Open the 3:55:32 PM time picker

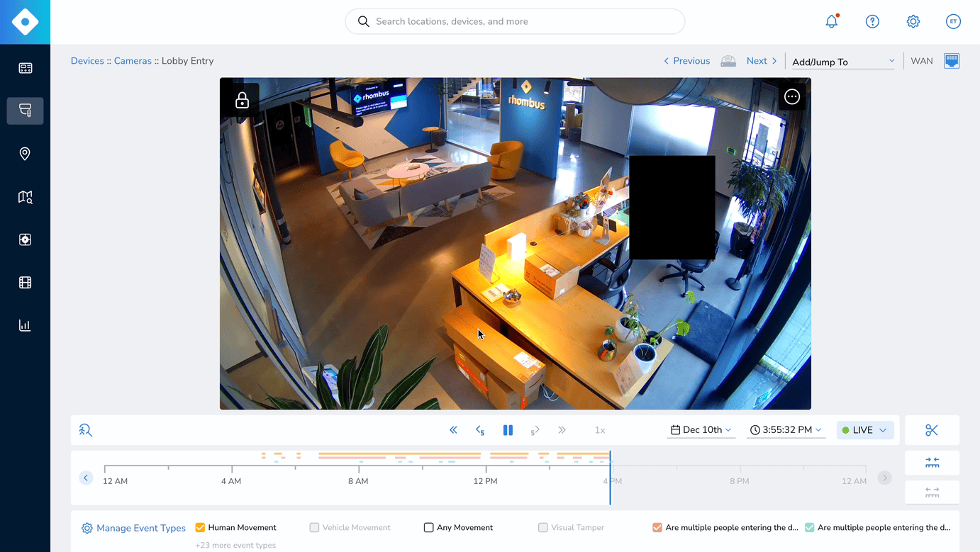[x=786, y=429]
